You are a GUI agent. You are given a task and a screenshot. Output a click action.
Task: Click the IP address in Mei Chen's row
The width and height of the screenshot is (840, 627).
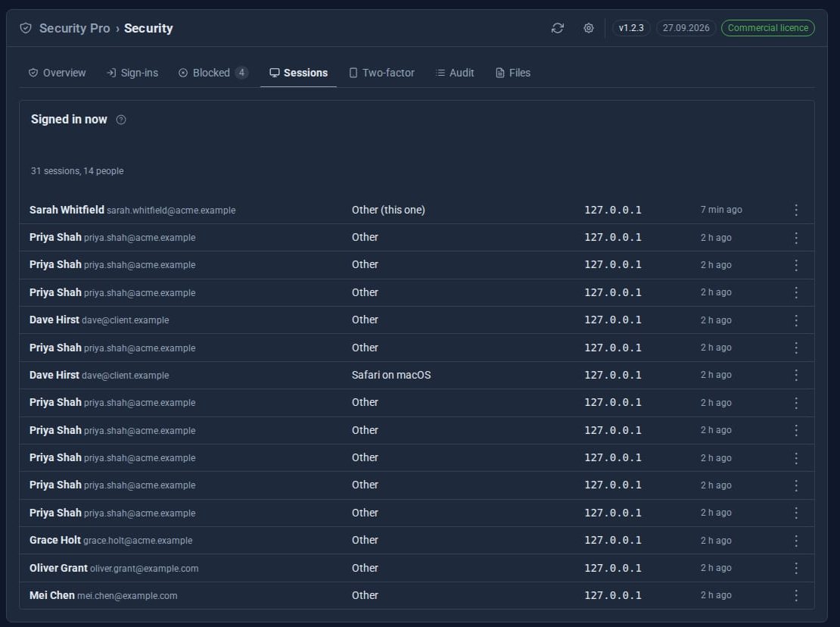coord(613,595)
